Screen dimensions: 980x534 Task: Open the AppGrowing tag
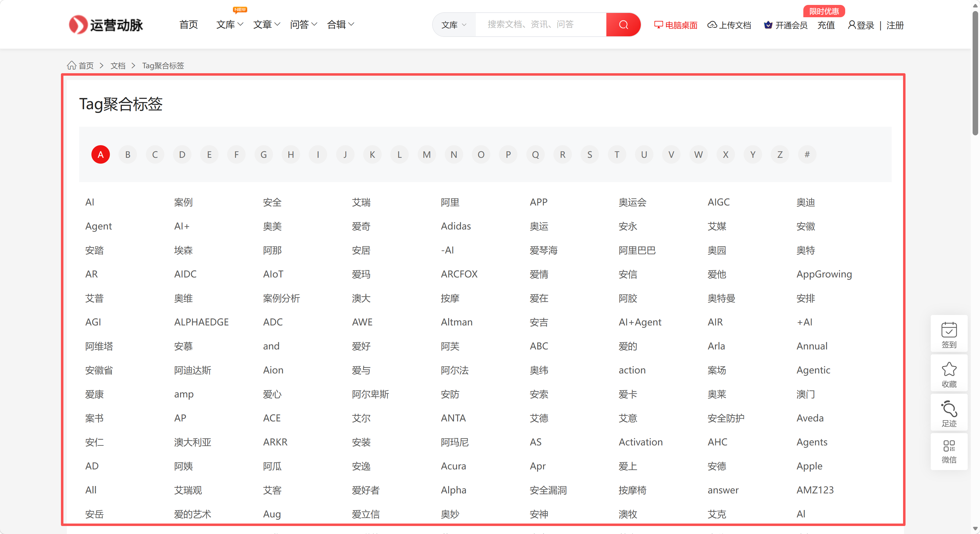coord(824,274)
